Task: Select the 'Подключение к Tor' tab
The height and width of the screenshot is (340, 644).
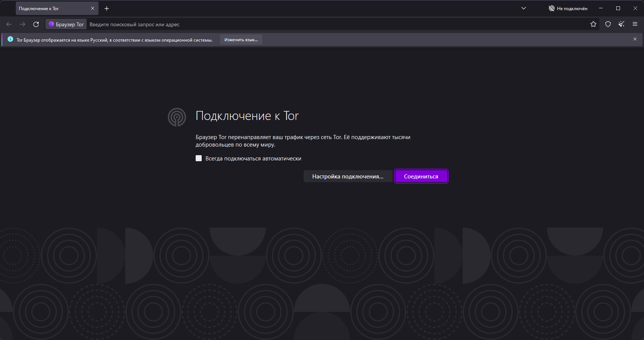Action: [52, 8]
